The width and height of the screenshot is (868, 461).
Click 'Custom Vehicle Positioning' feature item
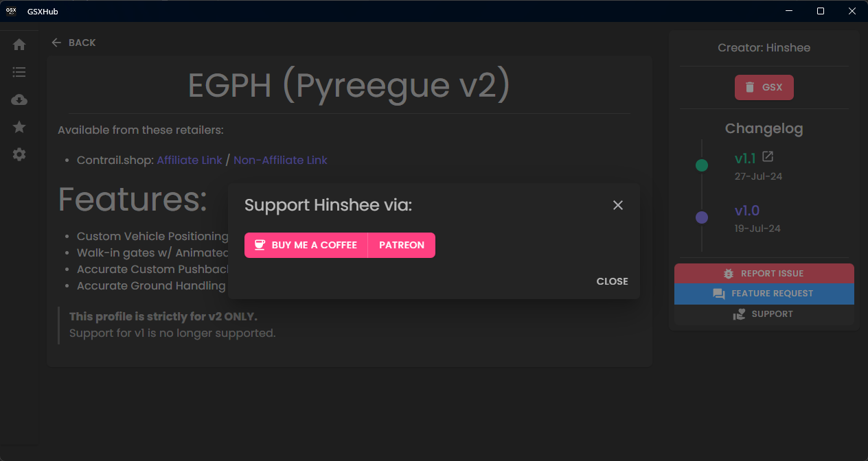point(152,237)
